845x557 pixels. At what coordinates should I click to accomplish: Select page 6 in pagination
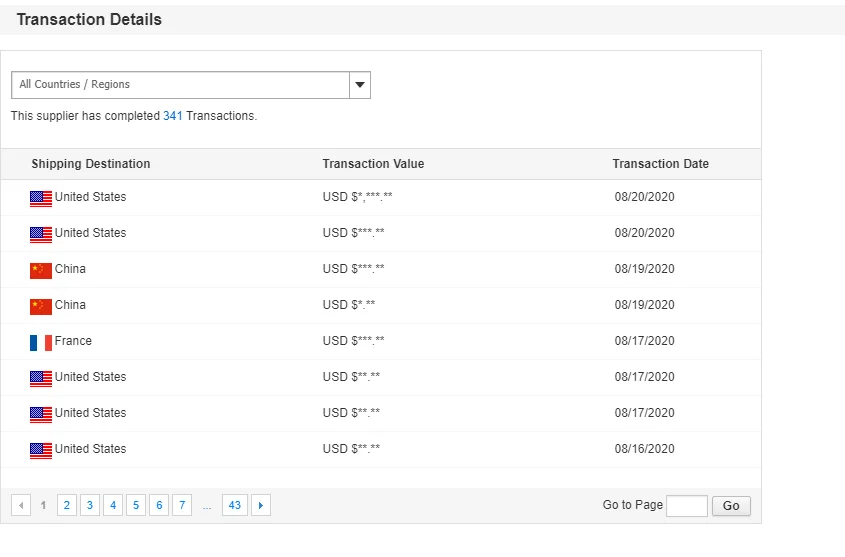click(x=159, y=506)
